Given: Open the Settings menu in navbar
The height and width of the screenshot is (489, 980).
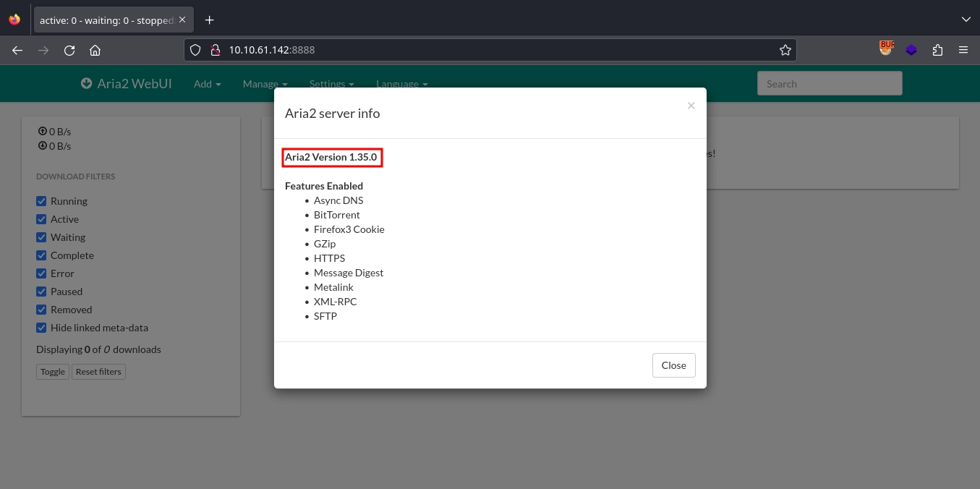Looking at the screenshot, I should 331,84.
